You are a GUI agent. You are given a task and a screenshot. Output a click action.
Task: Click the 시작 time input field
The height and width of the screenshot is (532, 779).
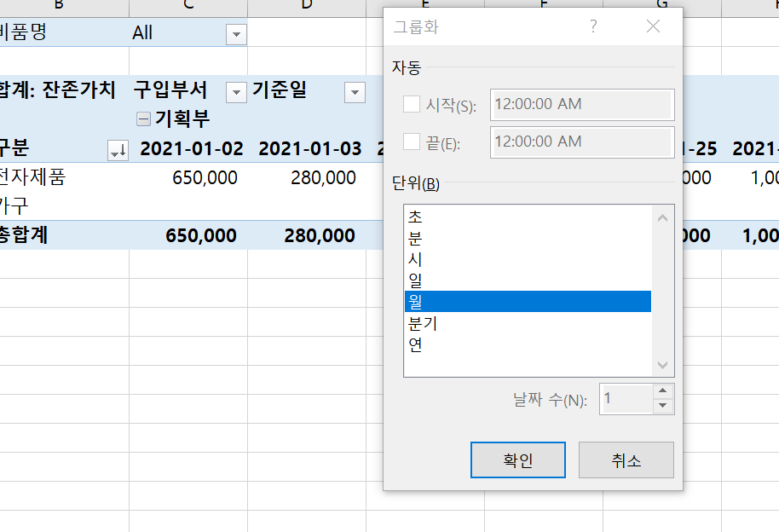(582, 104)
